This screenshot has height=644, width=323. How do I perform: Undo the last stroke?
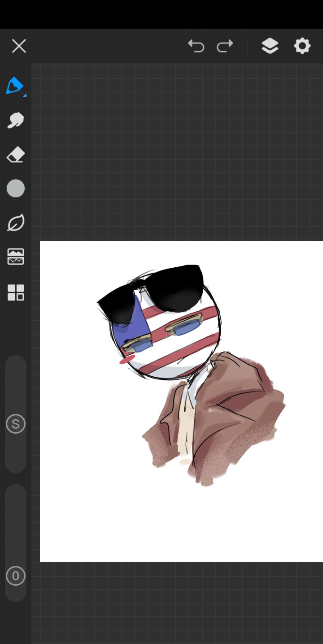click(196, 46)
